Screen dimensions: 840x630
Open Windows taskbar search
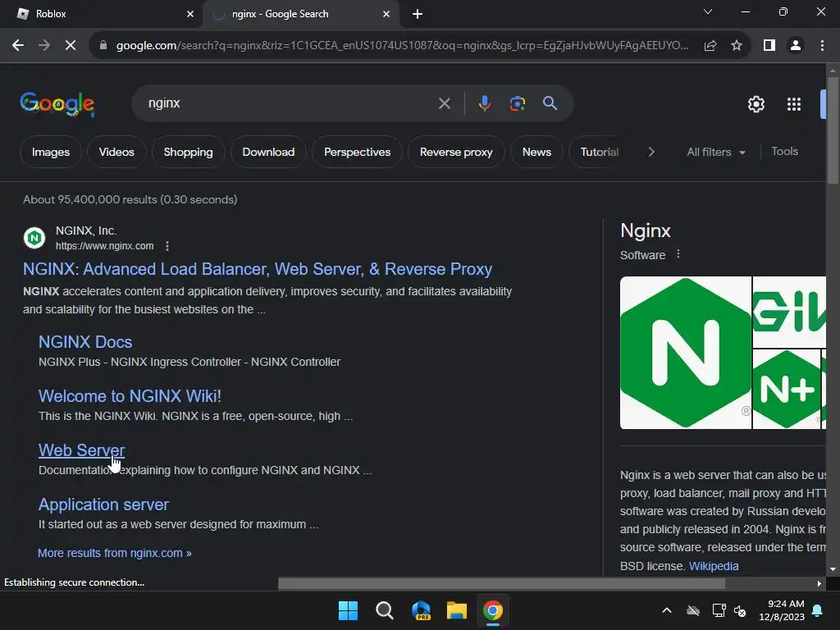pyautogui.click(x=384, y=610)
